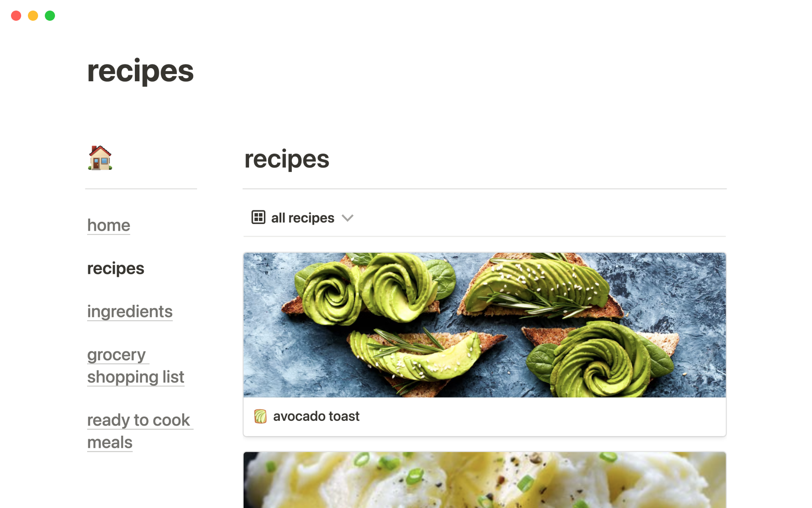
Task: Go to the home page link
Action: click(109, 225)
